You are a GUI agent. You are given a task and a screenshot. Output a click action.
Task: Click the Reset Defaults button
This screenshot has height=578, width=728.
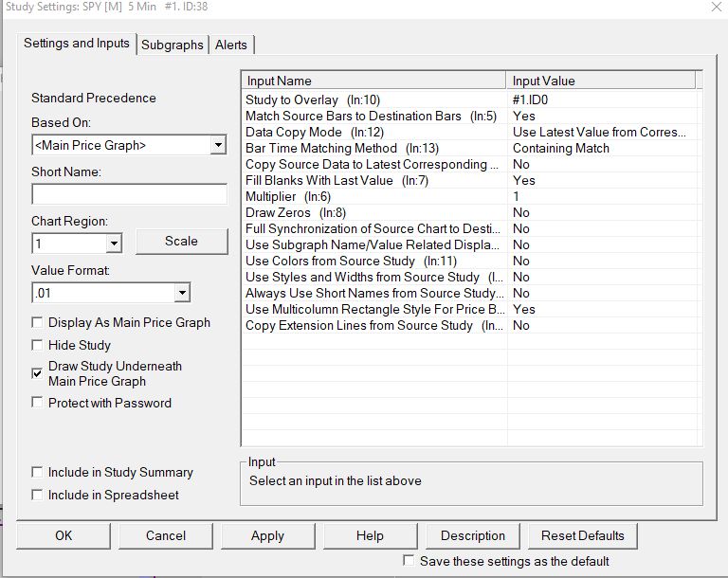[582, 535]
